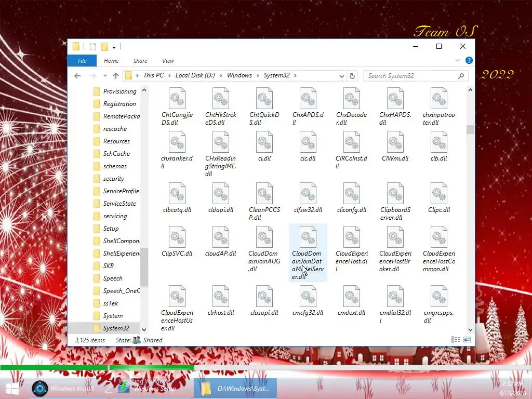This screenshot has height=399, width=532.
Task: Click the navigation pane scrollbar thumb
Action: (144, 267)
